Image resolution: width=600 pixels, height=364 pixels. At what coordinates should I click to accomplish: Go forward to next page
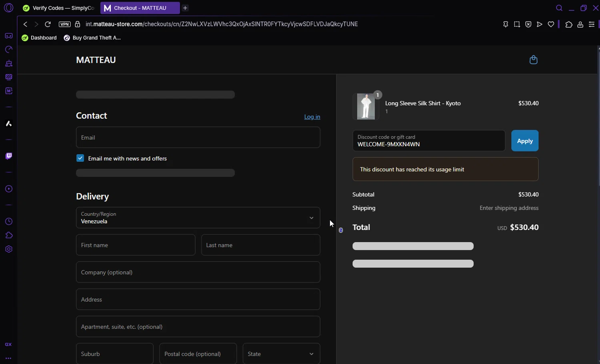point(36,24)
